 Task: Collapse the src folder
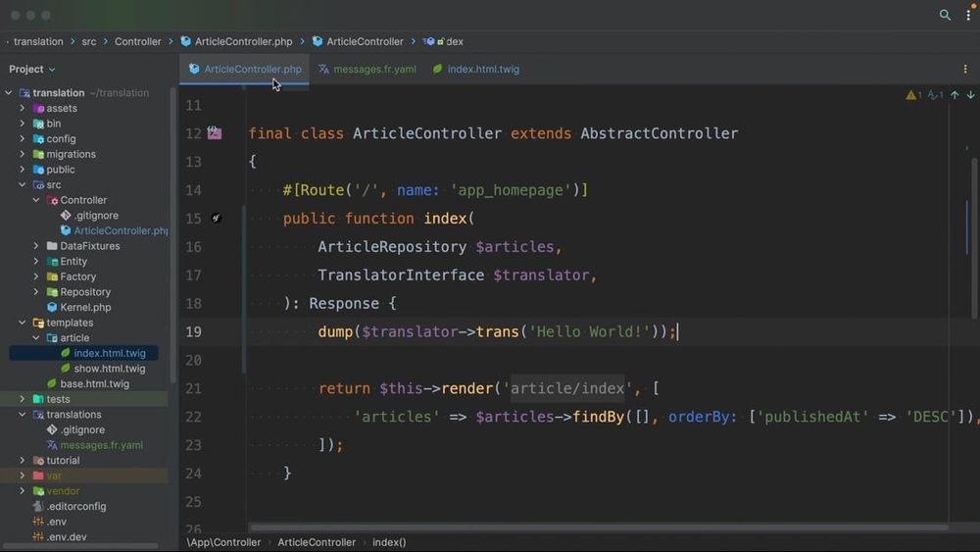(x=22, y=184)
